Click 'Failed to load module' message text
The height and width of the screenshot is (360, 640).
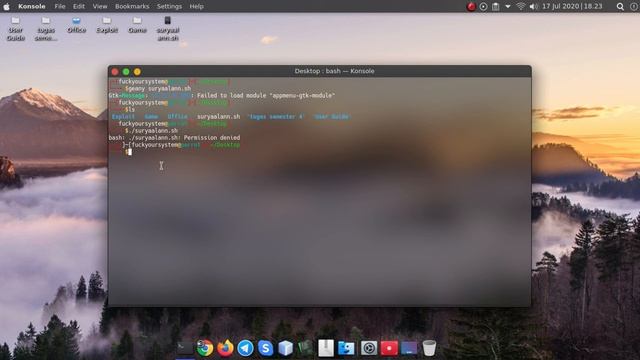pos(266,96)
